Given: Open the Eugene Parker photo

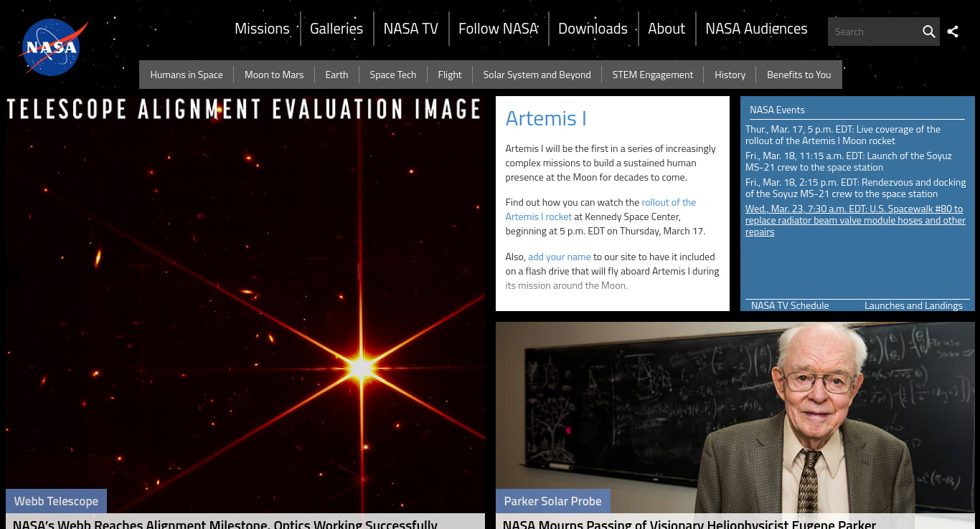Looking at the screenshot, I should [735, 417].
